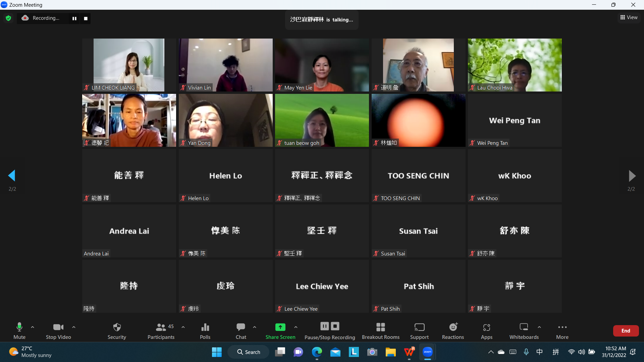Select Vivian Lin's video thumbnail
The height and width of the screenshot is (362, 644).
coord(225,65)
